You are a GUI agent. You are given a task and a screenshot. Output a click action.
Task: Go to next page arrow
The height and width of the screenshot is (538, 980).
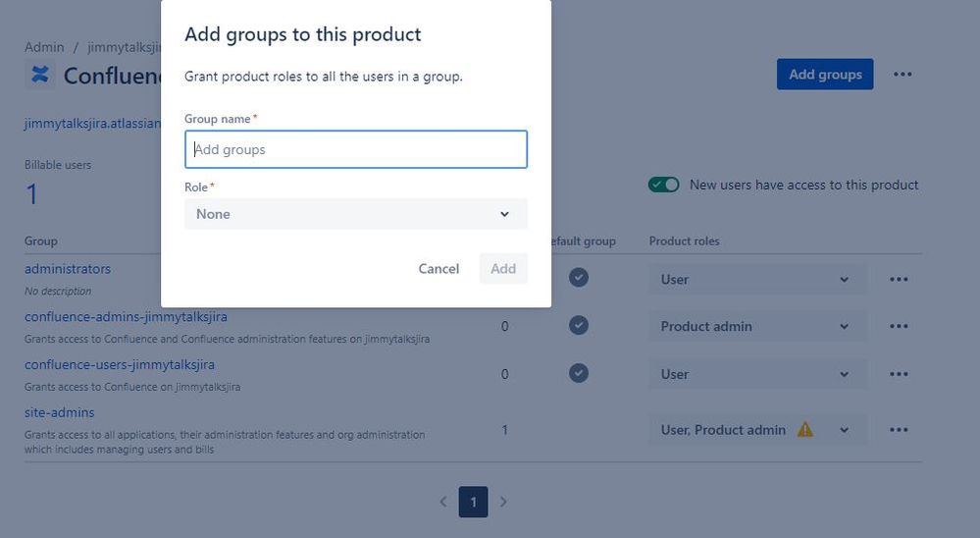coord(503,502)
